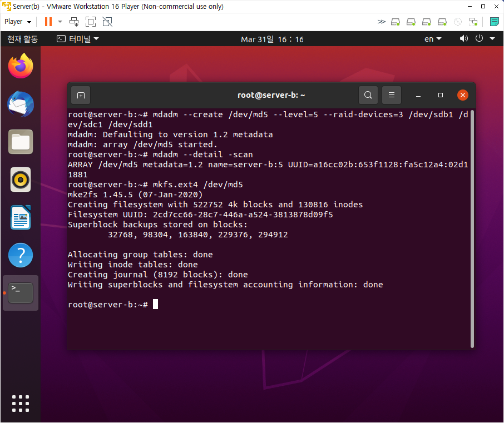
Task: Launch LibreOffice Writer from the dock
Action: [21, 217]
